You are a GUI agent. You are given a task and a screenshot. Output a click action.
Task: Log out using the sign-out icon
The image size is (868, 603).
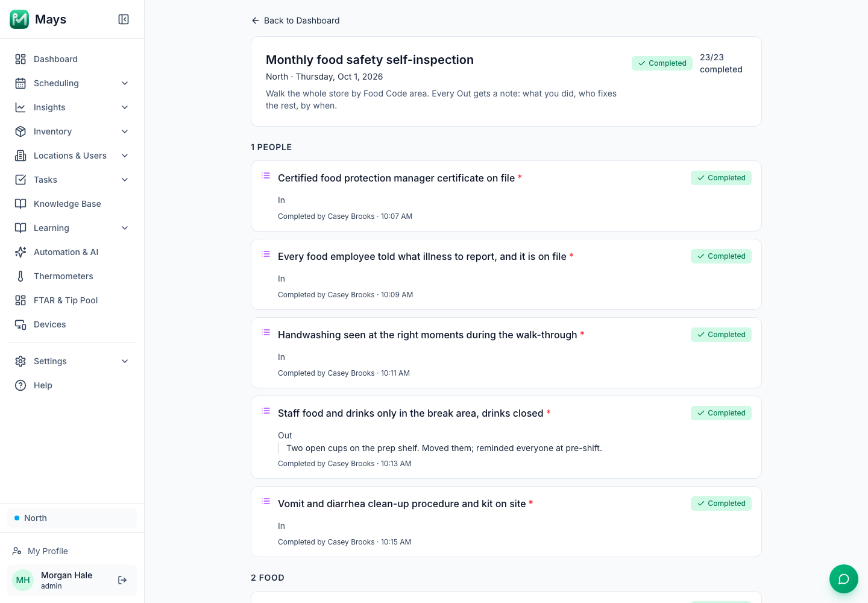coord(122,580)
